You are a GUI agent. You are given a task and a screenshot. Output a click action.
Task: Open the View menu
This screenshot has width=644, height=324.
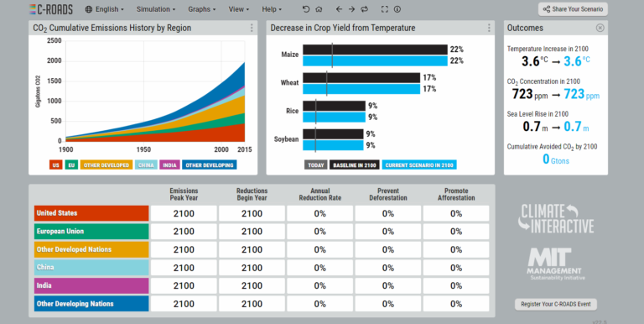pos(239,9)
